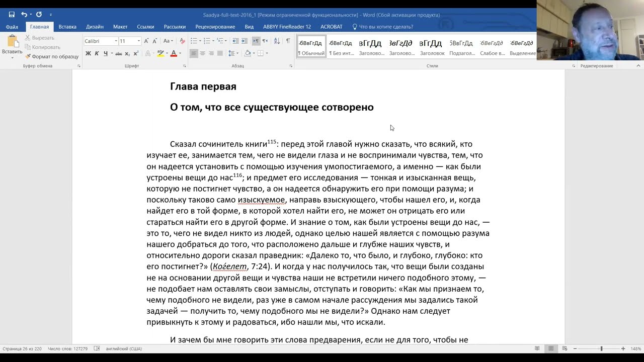Click the text effects (outlined A) icon
Image resolution: width=644 pixels, height=362 pixels.
coord(148,53)
